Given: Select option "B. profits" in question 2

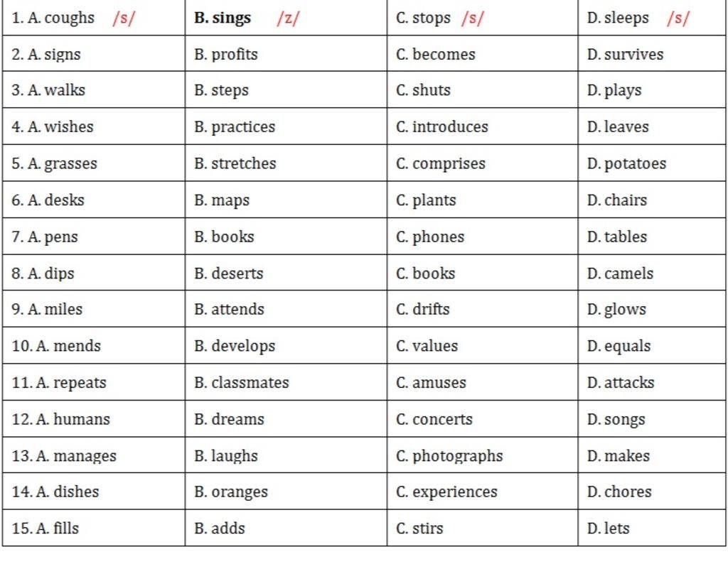Looking at the screenshot, I should coord(226,55).
